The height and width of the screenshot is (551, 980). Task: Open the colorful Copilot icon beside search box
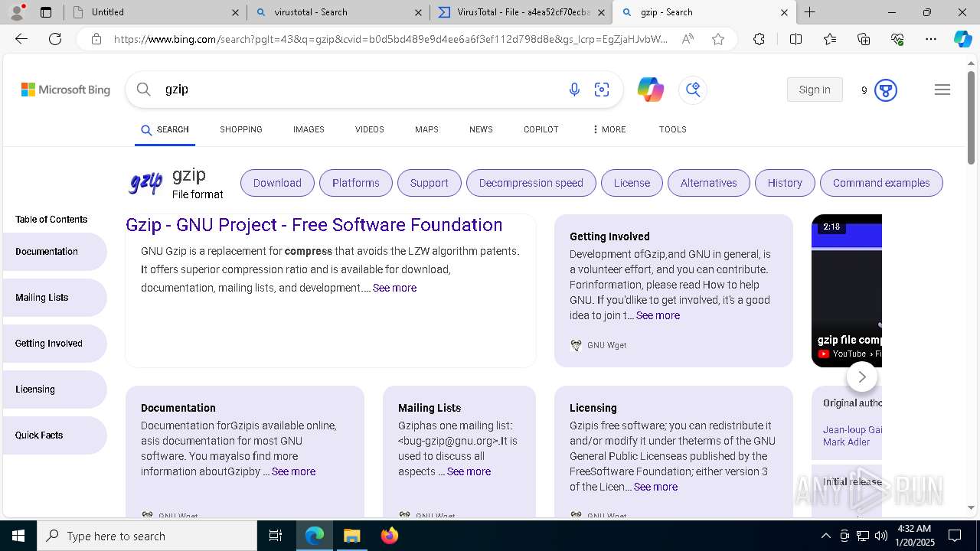(x=651, y=90)
